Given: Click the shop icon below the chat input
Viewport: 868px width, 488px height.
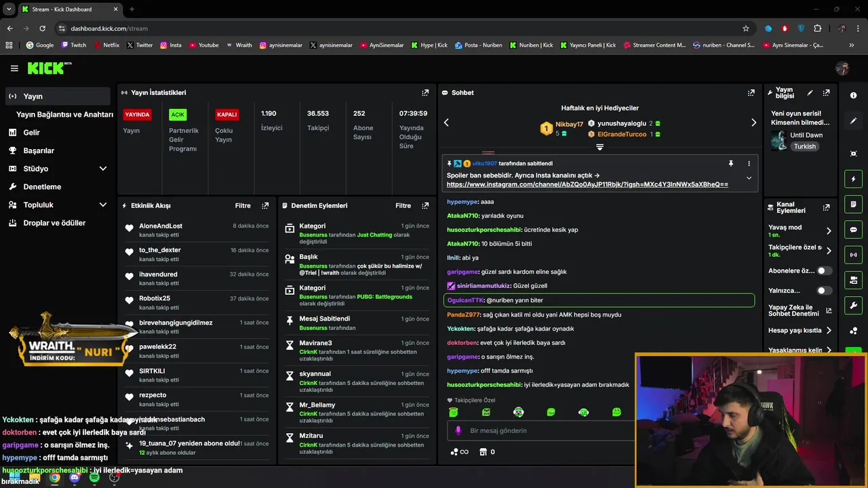Looking at the screenshot, I should click(483, 451).
